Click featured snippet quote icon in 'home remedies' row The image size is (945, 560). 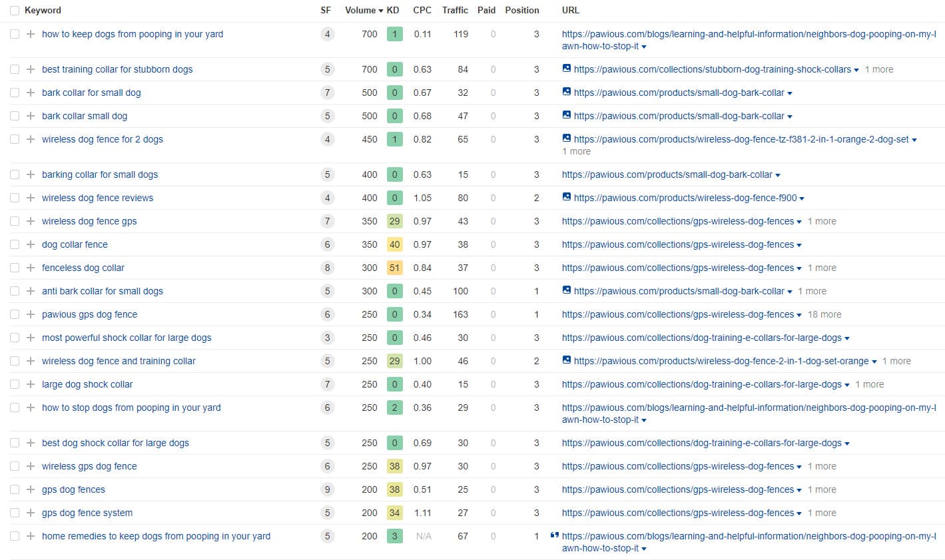[555, 535]
